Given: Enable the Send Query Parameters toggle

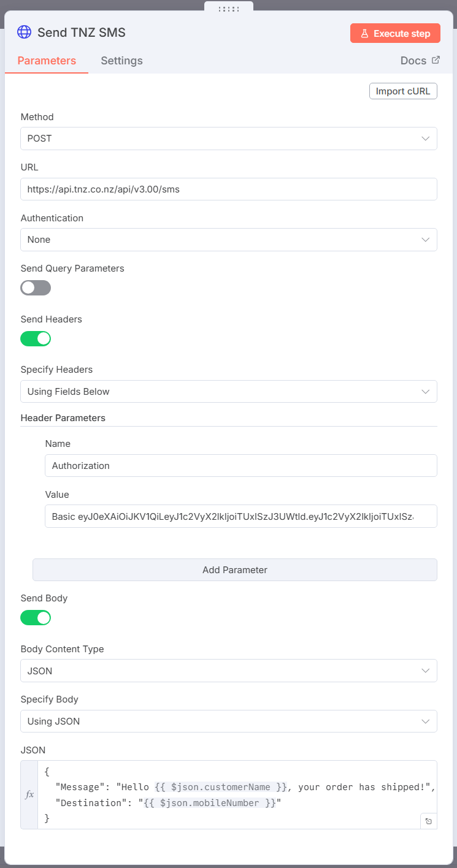Looking at the screenshot, I should (x=35, y=287).
